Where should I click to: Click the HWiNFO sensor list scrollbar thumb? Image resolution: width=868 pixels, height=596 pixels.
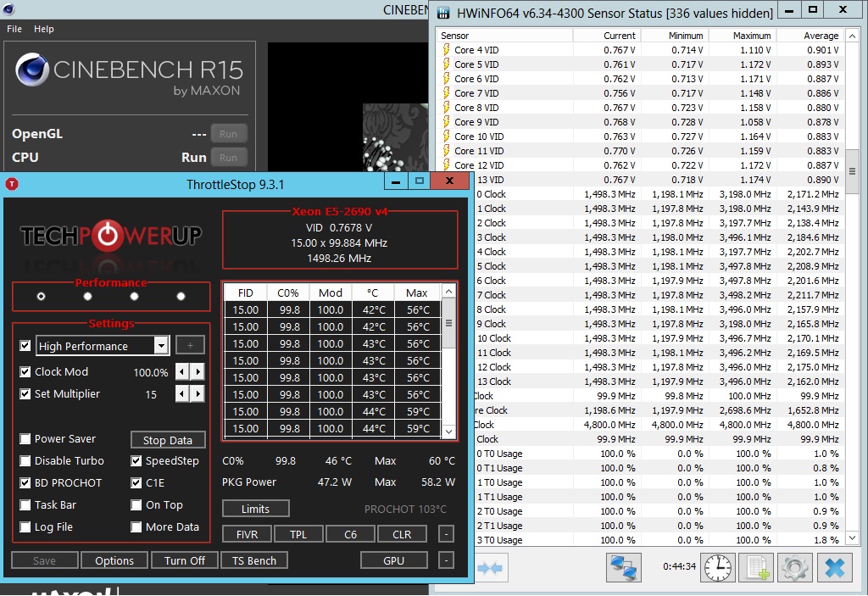pyautogui.click(x=853, y=172)
